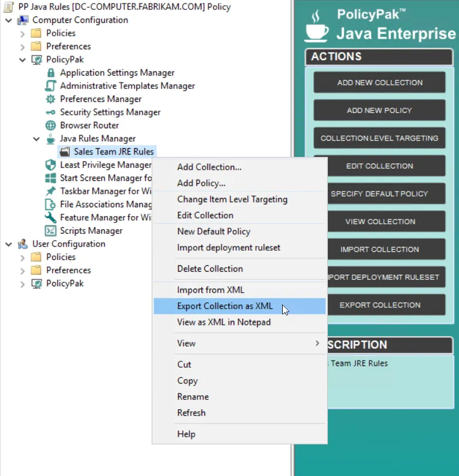459x476 pixels.
Task: Select Edit Collection in context menu
Action: [x=239, y=215]
